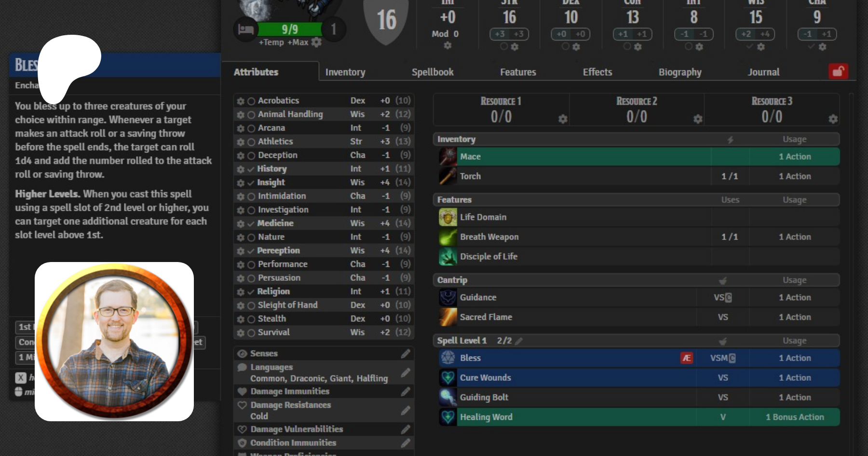Edit Languages with pencil icon
The height and width of the screenshot is (456, 868).
pyautogui.click(x=406, y=373)
